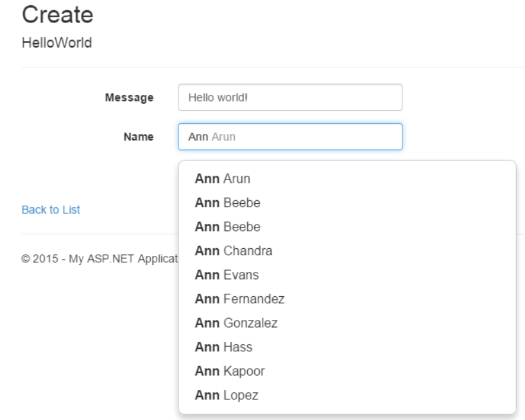Screen dimensions: 525x420
Task: Click the Name field label
Action: [138, 137]
